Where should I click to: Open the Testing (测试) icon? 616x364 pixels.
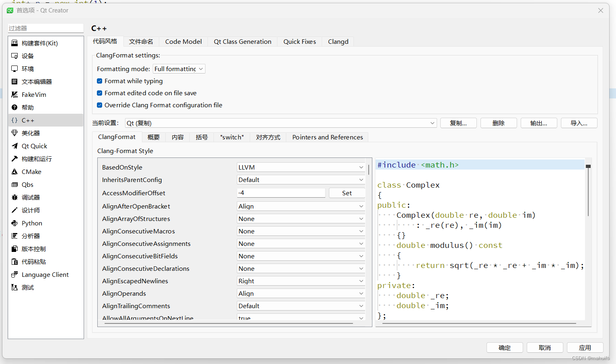click(x=14, y=287)
